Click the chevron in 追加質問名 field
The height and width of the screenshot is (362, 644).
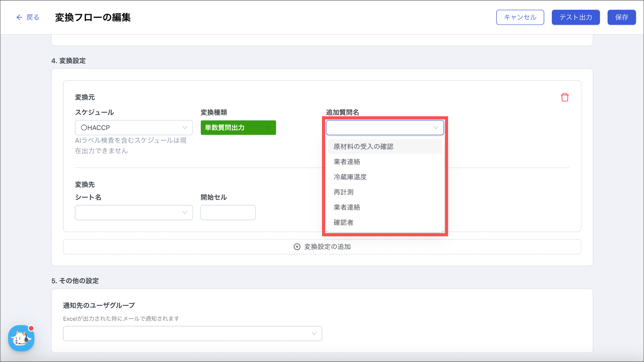(x=436, y=128)
